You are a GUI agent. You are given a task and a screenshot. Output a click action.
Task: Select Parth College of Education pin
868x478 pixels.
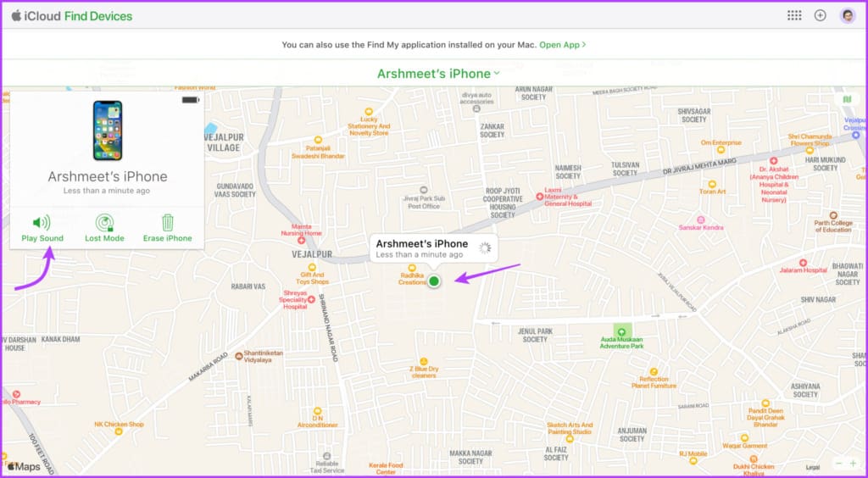coord(833,215)
